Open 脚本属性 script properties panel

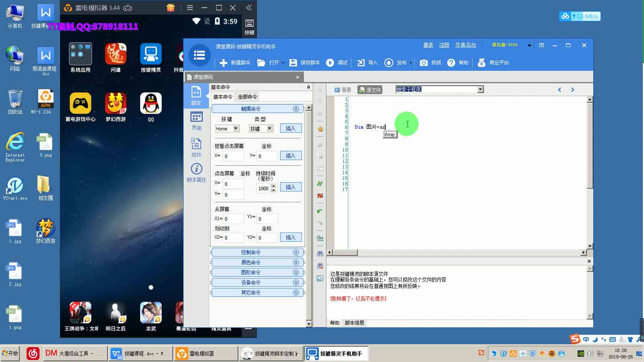click(196, 173)
